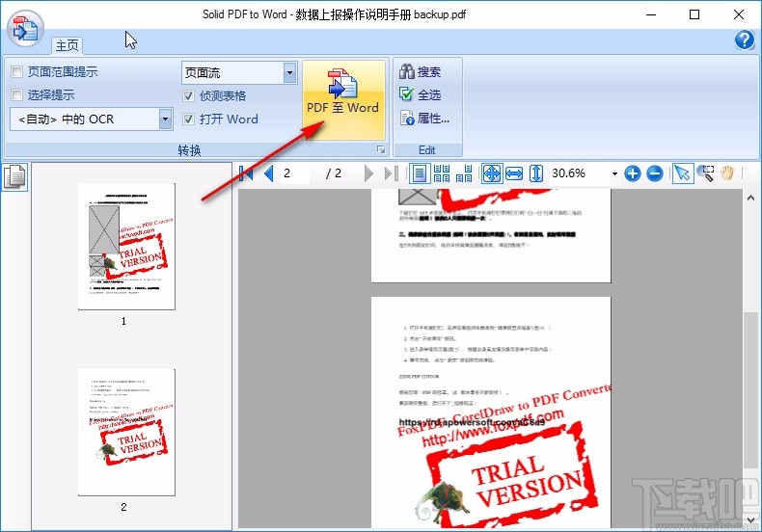The height and width of the screenshot is (532, 762).
Task: Maximize the Solid PDF to Word window
Action: 694,14
